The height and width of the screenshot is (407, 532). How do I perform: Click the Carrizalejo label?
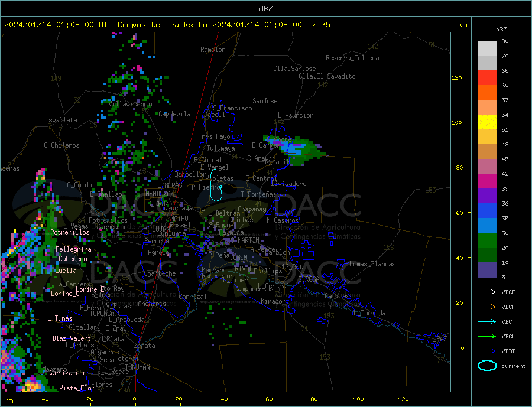(x=67, y=373)
